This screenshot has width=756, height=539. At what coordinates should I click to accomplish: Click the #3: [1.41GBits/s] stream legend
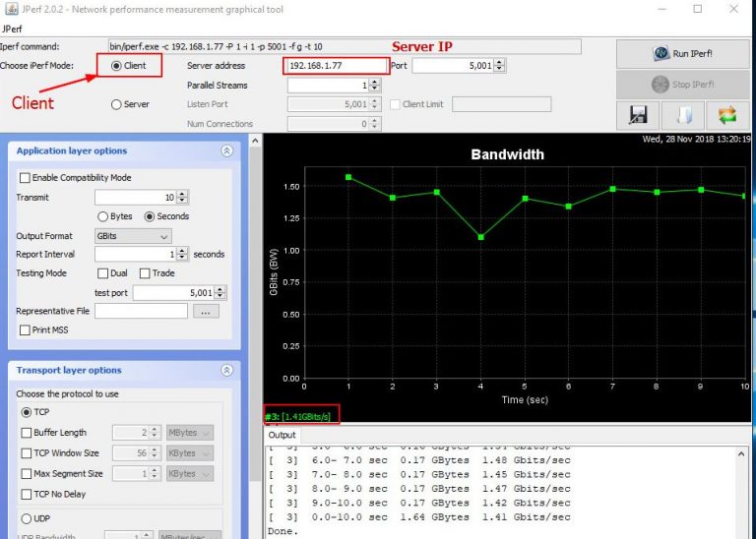tap(298, 417)
